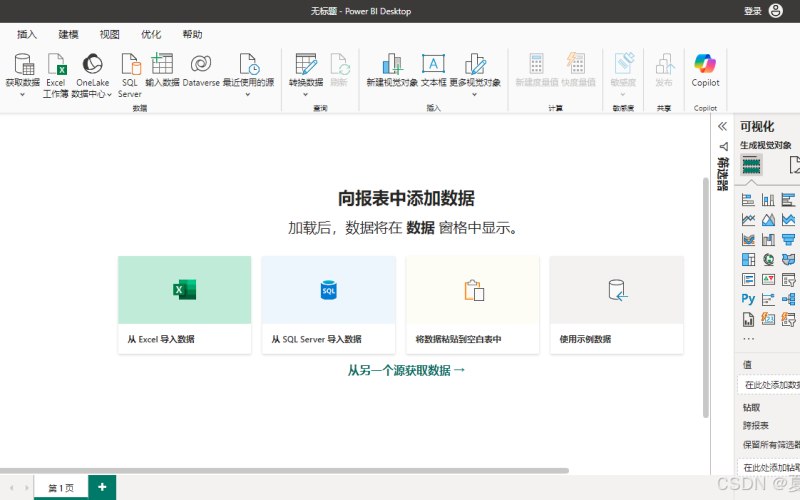Select stacked bar chart visual icon
Viewport: 800px width, 500px height.
748,199
